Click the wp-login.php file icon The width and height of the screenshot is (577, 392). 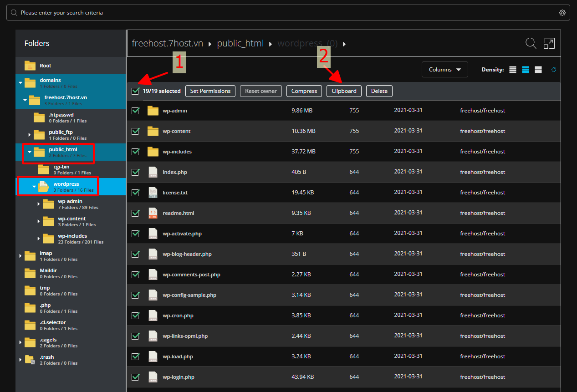coord(153,377)
